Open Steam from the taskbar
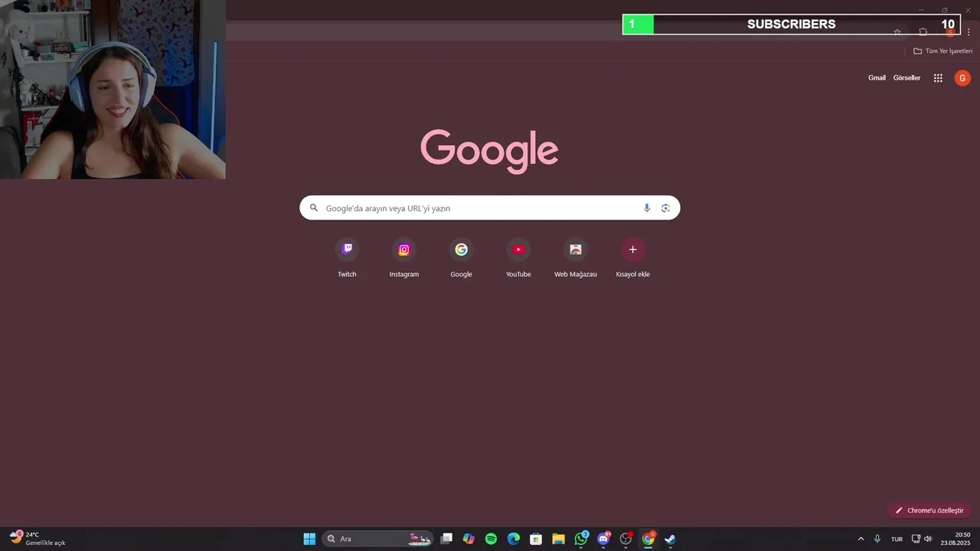Viewport: 980px width, 551px height. (671, 539)
